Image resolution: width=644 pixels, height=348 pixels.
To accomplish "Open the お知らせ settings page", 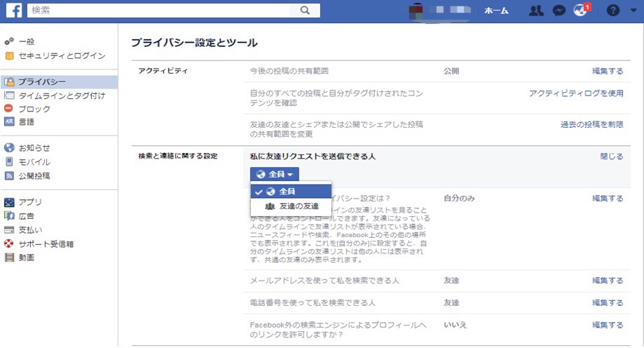I will coord(34,147).
